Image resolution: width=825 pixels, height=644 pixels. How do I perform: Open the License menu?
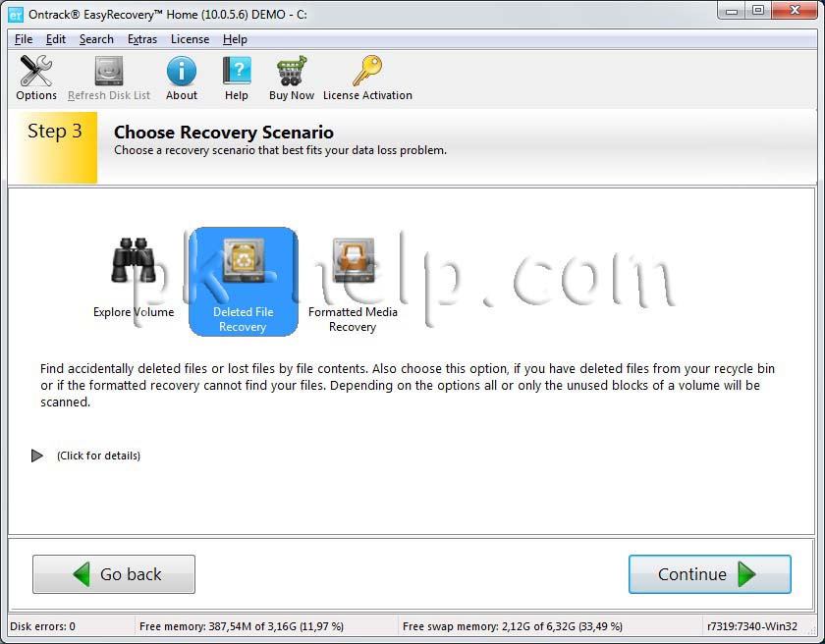click(x=190, y=39)
